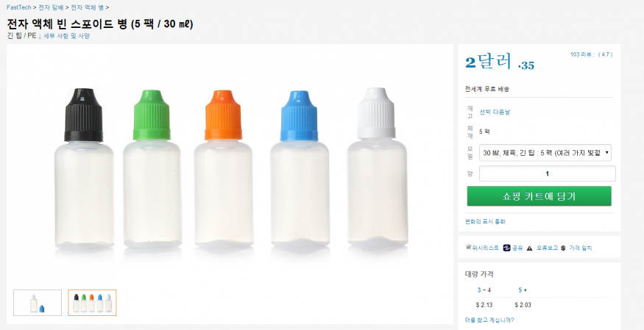Click the wishlist crown icon
Image resolution: width=644 pixels, height=330 pixels.
(x=469, y=247)
